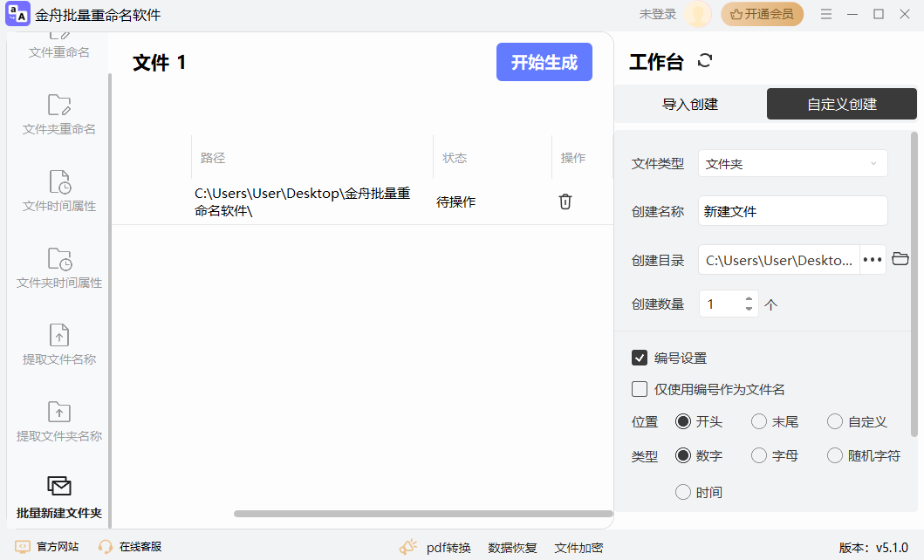Viewport: 924px width, 560px height.
Task: Select 自定义 position radio button
Action: (x=835, y=421)
